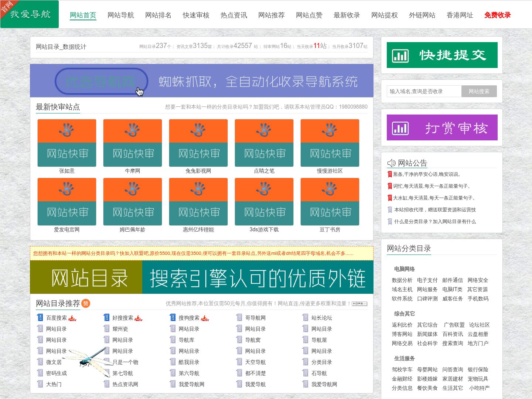Open the 驾校学车 category link
The height and width of the screenshot is (399, 532).
402,369
